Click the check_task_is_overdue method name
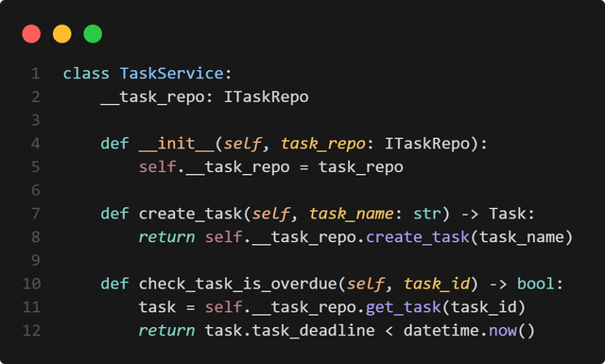This screenshot has height=364, width=605. click(237, 284)
